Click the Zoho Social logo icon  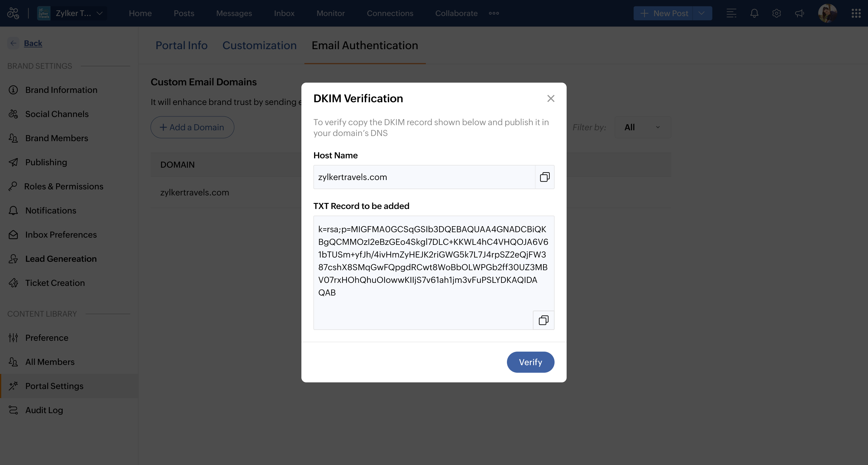point(13,14)
